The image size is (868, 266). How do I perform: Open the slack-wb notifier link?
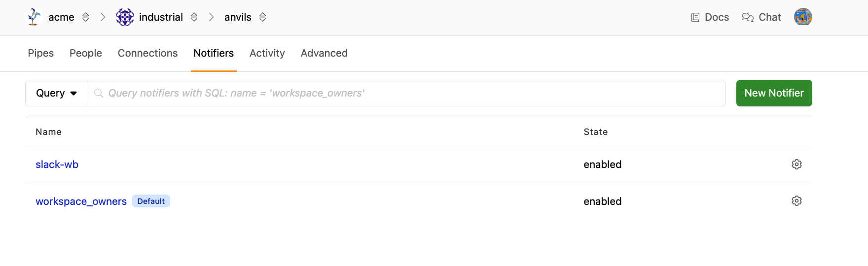pos(57,165)
